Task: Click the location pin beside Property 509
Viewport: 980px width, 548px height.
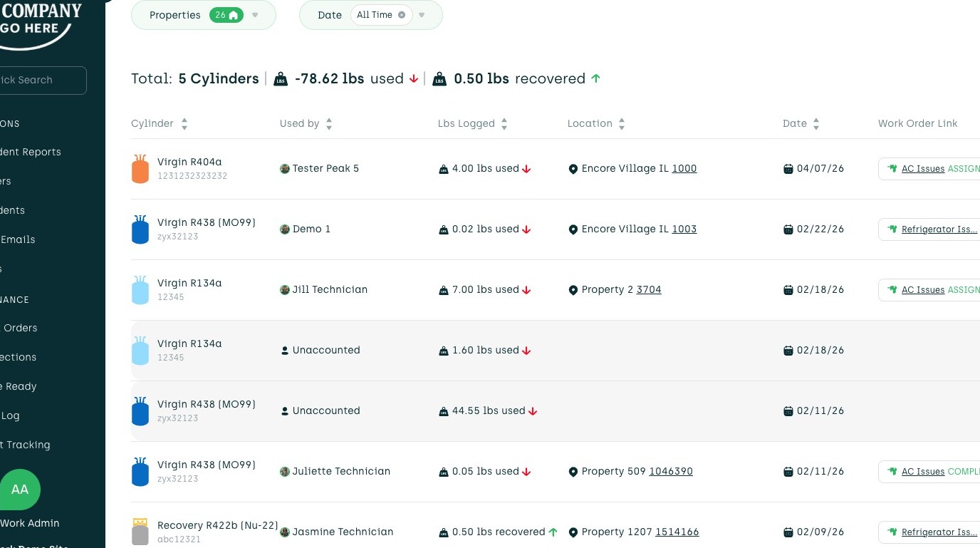Action: tap(573, 472)
